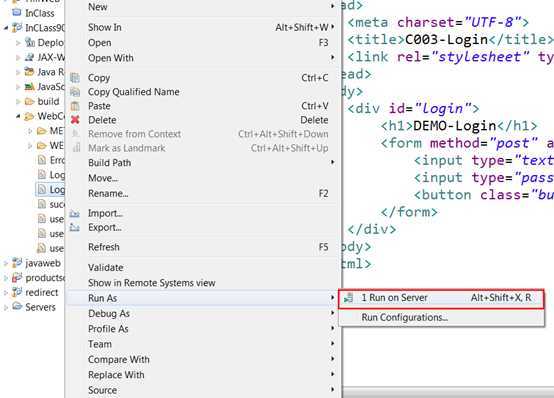Select Show in Remote Systems view
This screenshot has width=554, height=398.
click(203, 283)
